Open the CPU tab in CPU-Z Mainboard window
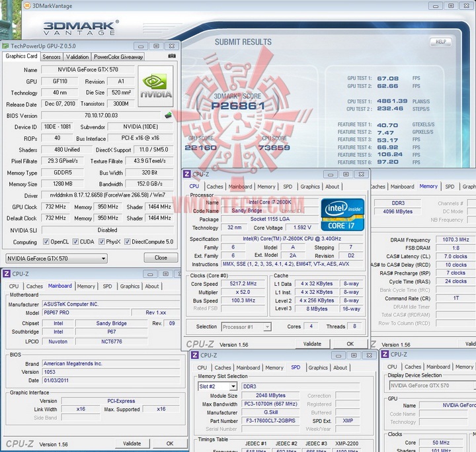Screen dimensions: 476x452 click(14, 287)
